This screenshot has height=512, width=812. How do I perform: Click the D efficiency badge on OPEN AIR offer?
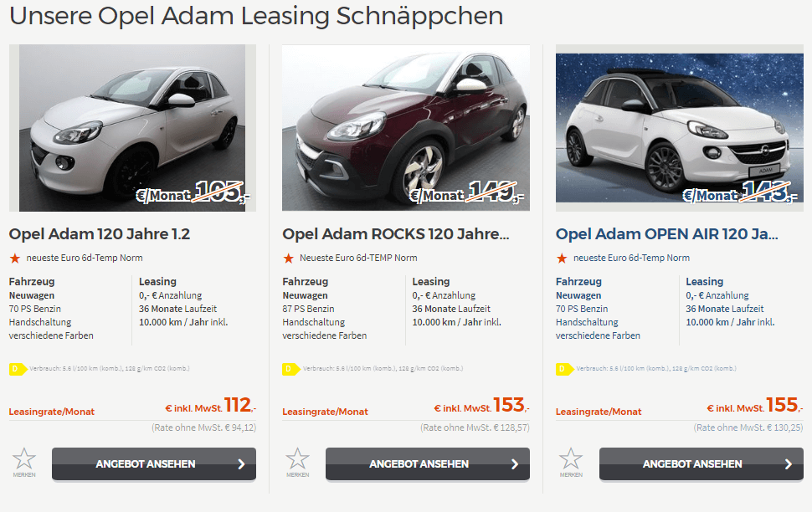click(565, 369)
